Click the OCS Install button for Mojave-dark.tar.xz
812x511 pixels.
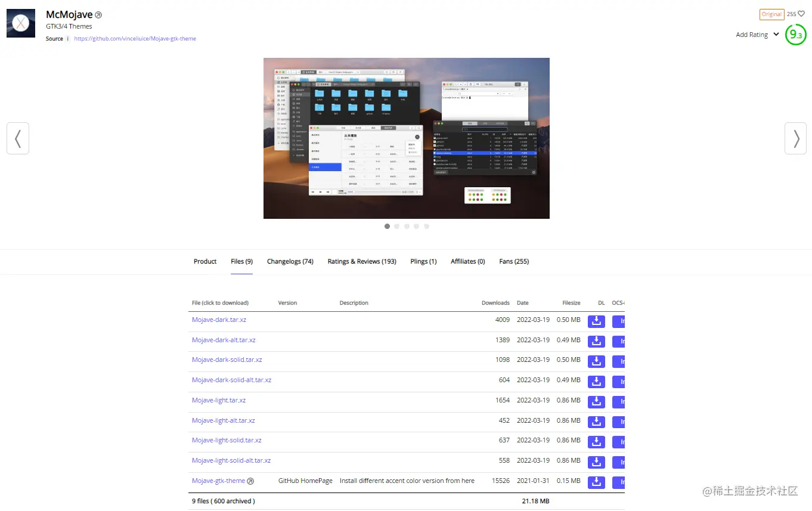pyautogui.click(x=618, y=321)
